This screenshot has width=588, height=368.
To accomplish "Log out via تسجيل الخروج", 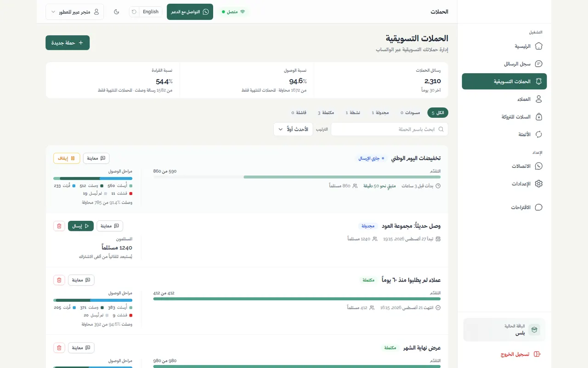I will pos(520,354).
